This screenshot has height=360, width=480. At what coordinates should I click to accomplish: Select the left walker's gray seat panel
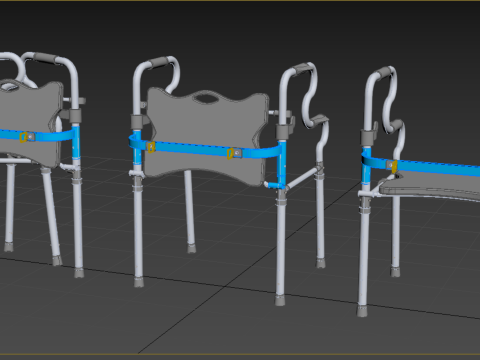(x=30, y=123)
